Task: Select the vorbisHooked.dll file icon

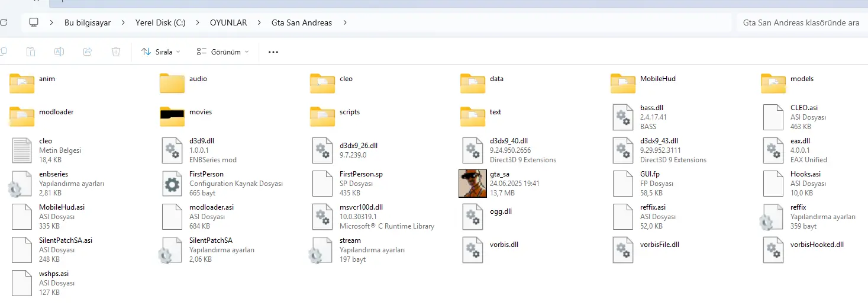Action: (773, 250)
